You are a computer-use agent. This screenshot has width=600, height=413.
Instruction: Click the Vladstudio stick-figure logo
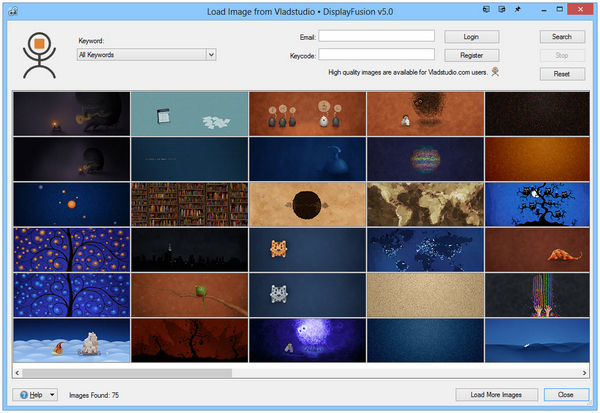click(39, 56)
